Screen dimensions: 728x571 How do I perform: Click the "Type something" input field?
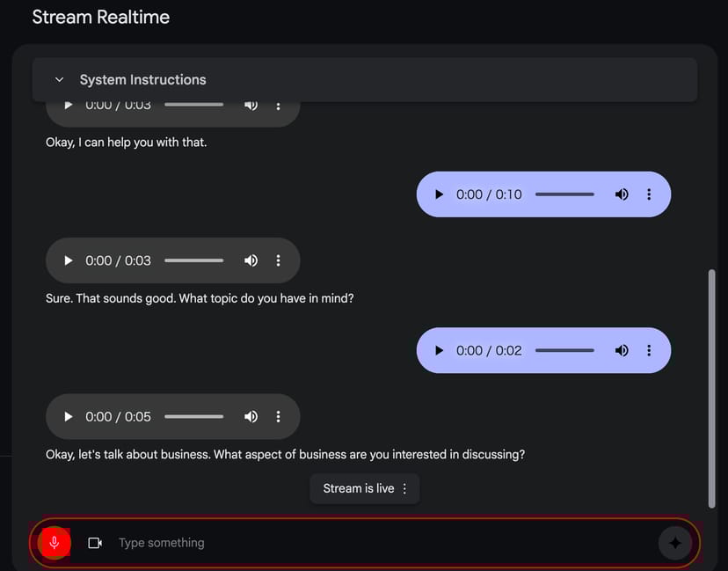378,543
